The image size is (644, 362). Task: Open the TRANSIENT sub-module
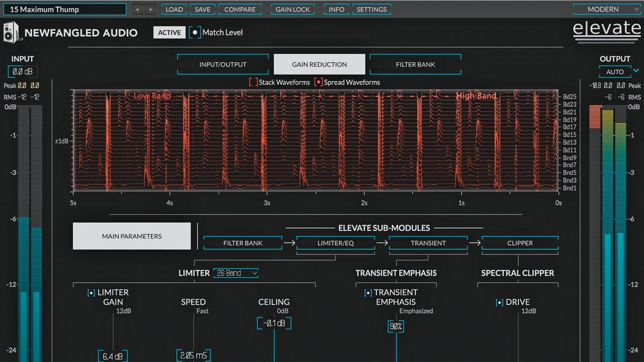point(428,243)
